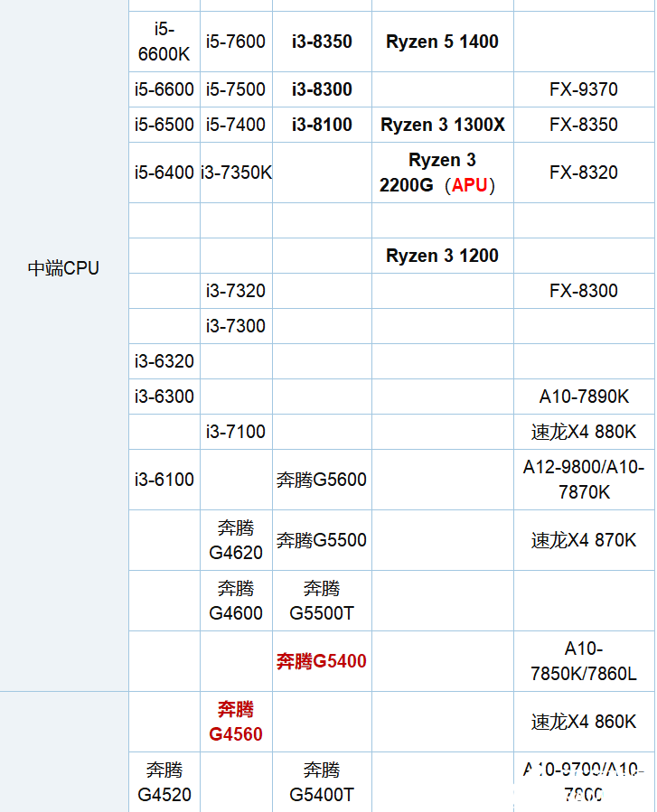Click the i3-7100 cell

click(236, 432)
